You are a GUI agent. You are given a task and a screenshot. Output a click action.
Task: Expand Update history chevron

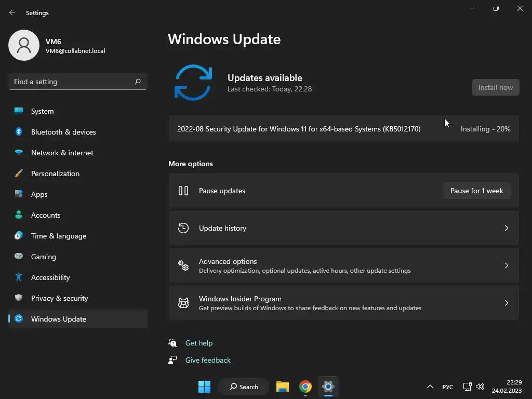(506, 228)
